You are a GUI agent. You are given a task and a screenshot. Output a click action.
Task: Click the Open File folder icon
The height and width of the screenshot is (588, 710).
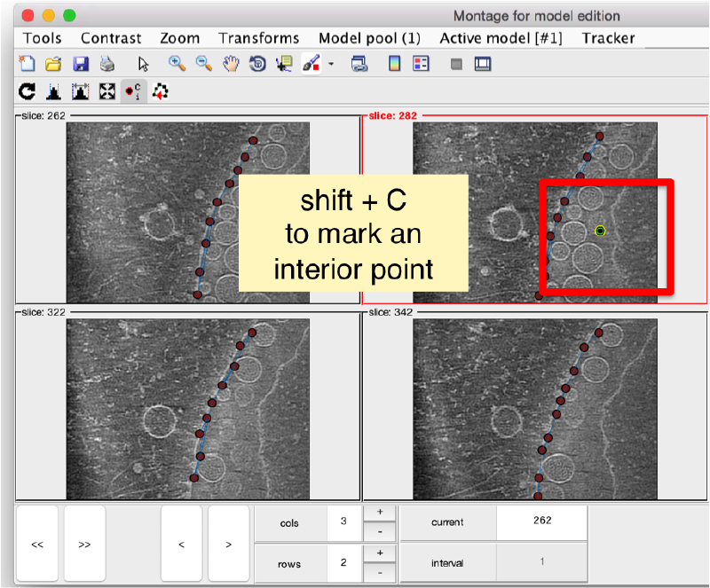coord(53,64)
